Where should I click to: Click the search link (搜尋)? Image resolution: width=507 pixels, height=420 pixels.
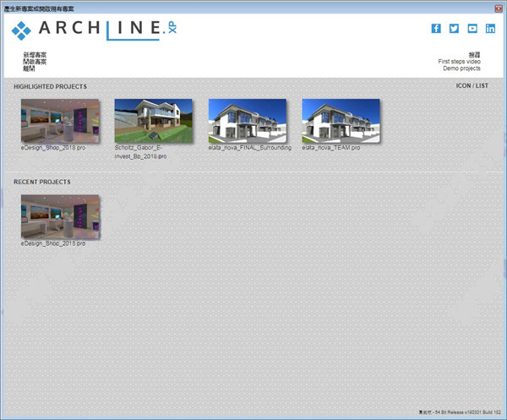point(474,55)
